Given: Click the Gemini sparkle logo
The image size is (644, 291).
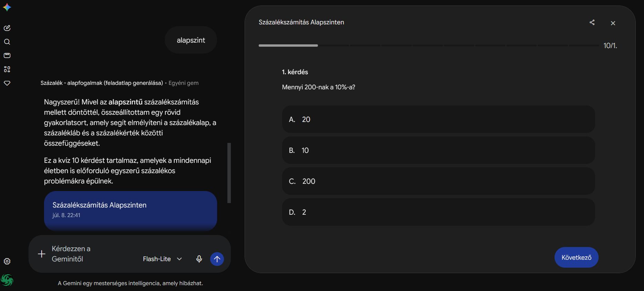Looking at the screenshot, I should [7, 7].
